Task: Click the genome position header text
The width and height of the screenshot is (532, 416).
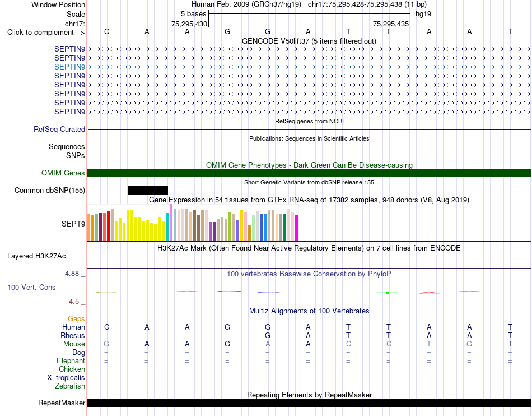Action: [x=309, y=4]
